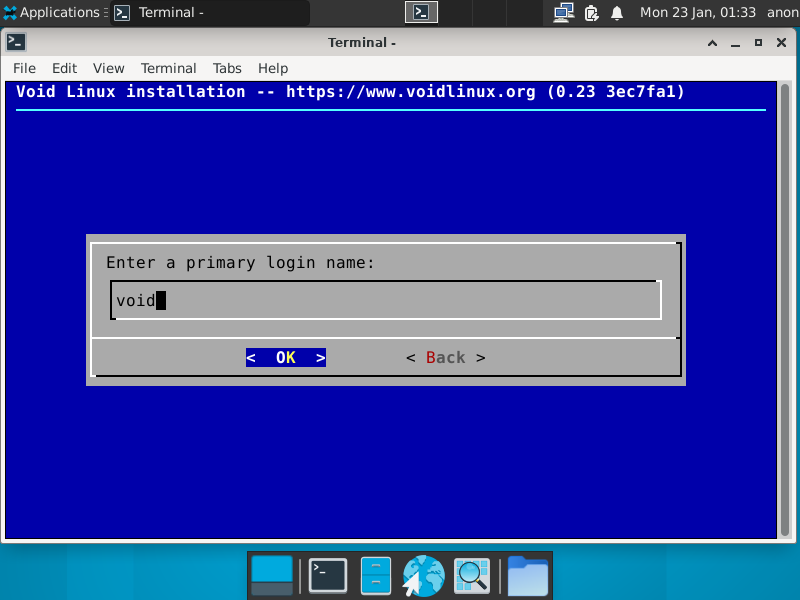The height and width of the screenshot is (600, 800).
Task: Click the terminal icon in window title bar
Action: (16, 42)
